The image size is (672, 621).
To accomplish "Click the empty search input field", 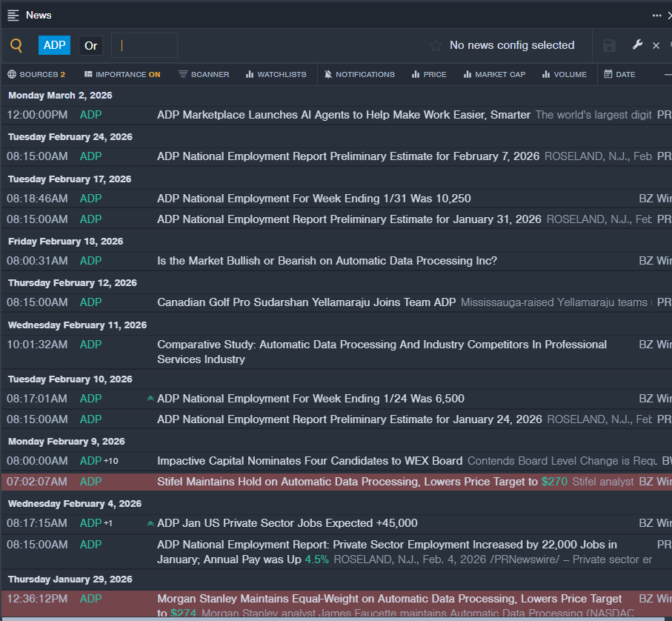I will (x=144, y=45).
